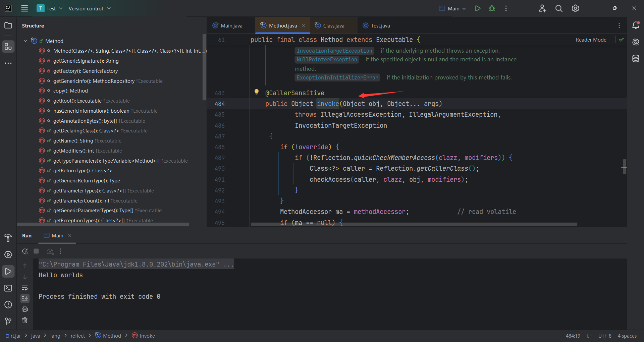
Task: Open Code With Me user icon
Action: click(x=542, y=8)
